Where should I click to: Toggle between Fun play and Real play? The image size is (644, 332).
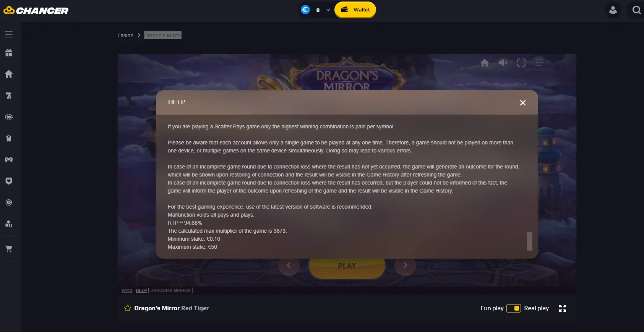point(514,308)
